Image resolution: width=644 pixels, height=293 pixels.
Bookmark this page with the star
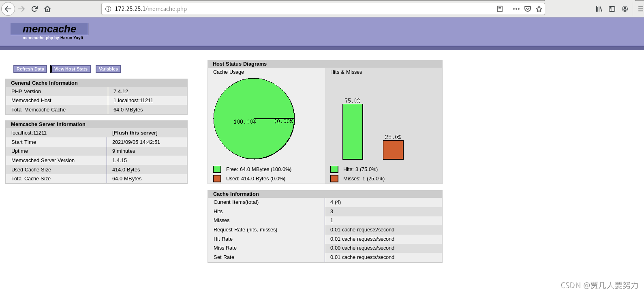click(x=539, y=9)
